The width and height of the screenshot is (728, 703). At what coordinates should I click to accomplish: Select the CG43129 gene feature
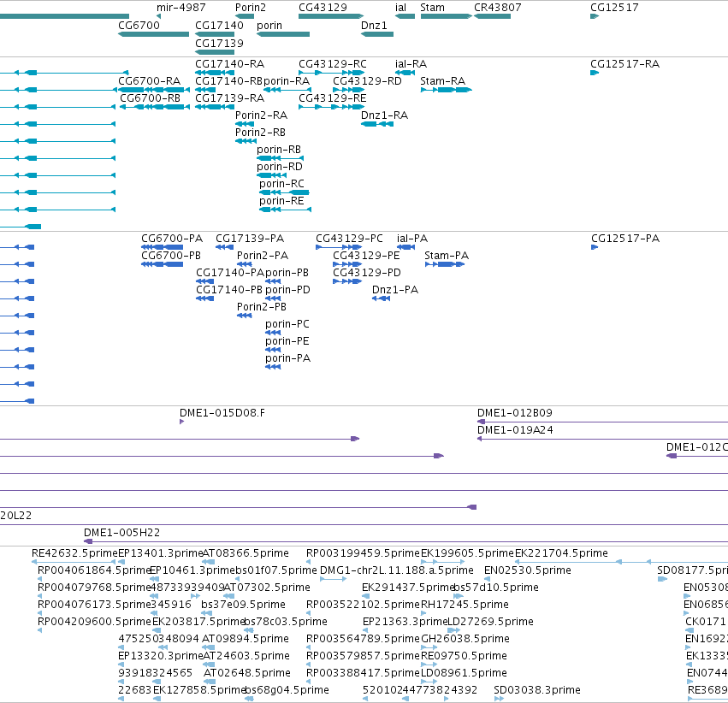pyautogui.click(x=331, y=16)
